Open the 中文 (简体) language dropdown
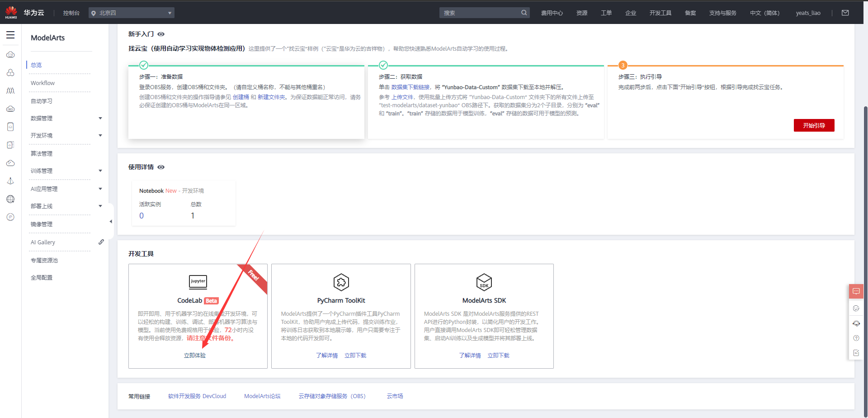Screen dimensions: 868x418 (765, 13)
